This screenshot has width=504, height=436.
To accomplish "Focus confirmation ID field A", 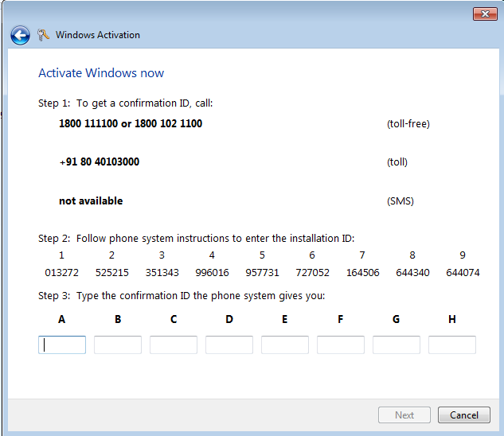I will (x=62, y=345).
